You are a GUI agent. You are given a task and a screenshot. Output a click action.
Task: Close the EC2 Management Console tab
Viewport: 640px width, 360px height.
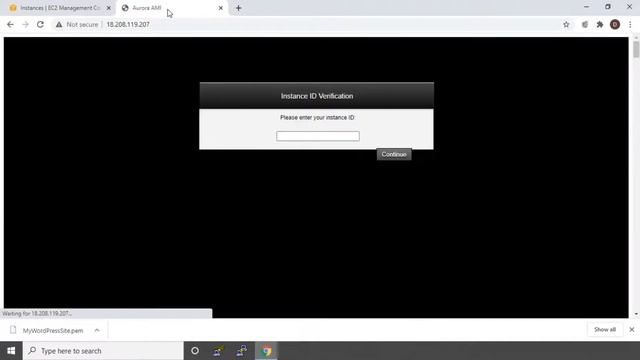(x=109, y=8)
